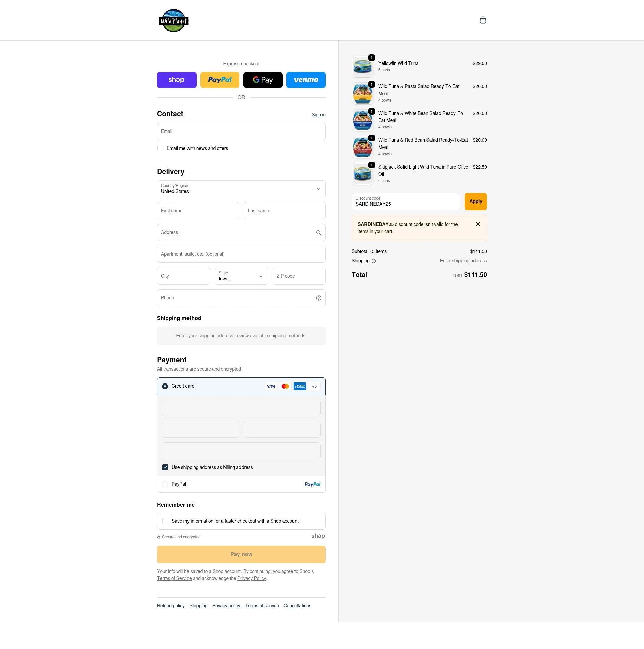Screen dimensions: 644x649
Task: Click the Yellowfin Wild Tuna thumbnail
Action: point(362,66)
